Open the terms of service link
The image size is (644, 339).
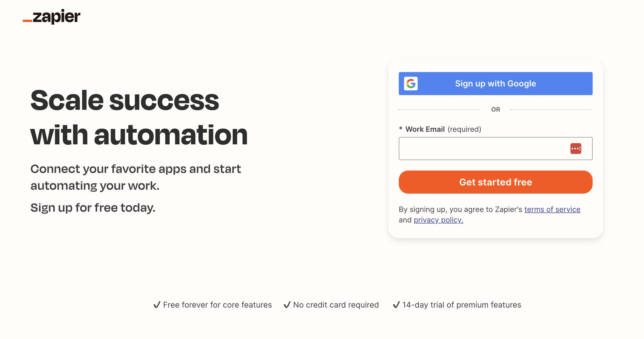tap(552, 209)
